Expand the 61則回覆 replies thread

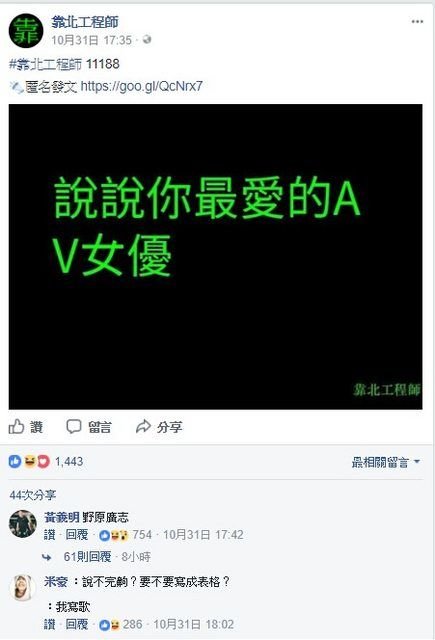[x=87, y=557]
